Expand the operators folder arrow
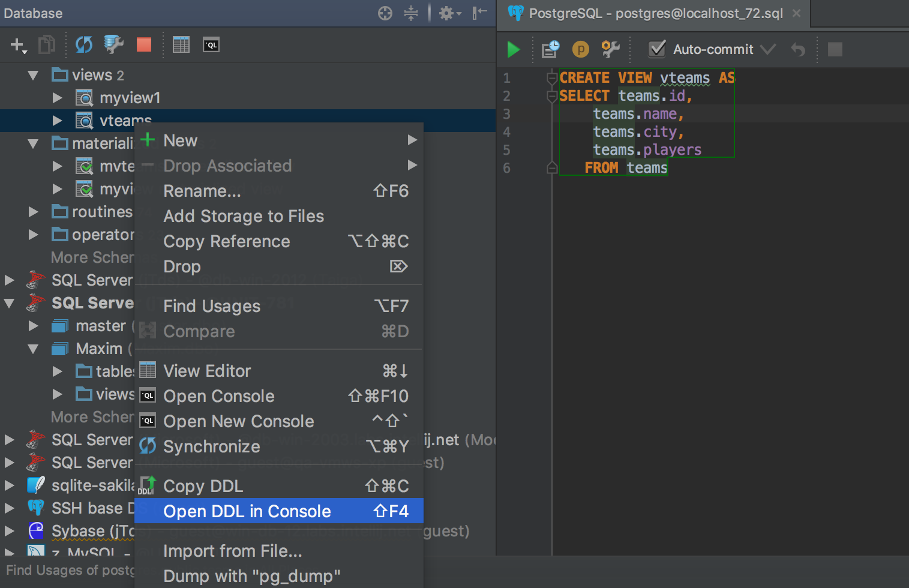 [x=33, y=235]
